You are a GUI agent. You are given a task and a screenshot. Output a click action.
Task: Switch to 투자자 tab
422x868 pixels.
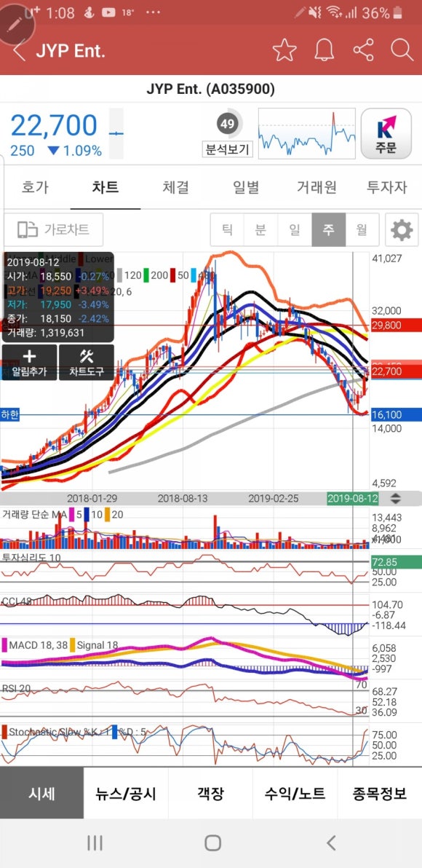coord(386,187)
